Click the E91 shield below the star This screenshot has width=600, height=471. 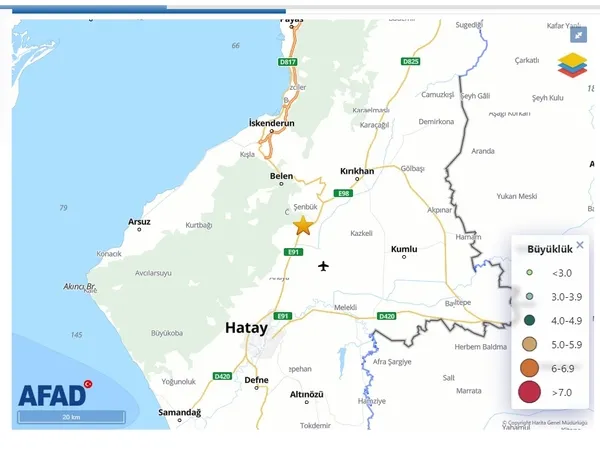pos(293,252)
